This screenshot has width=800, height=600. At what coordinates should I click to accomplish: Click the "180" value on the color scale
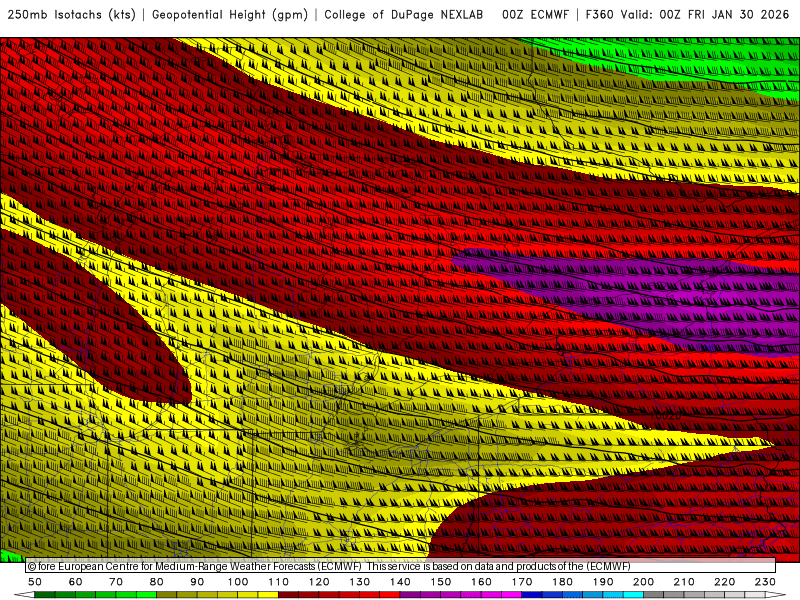point(562,582)
